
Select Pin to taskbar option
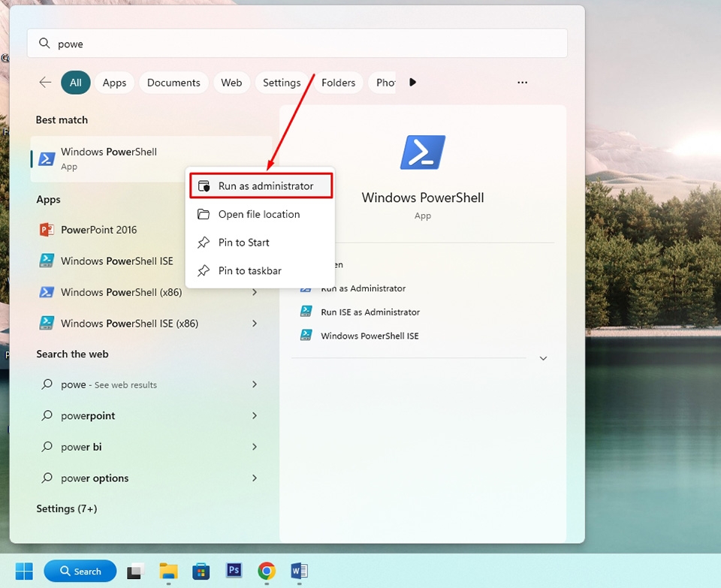pos(260,271)
